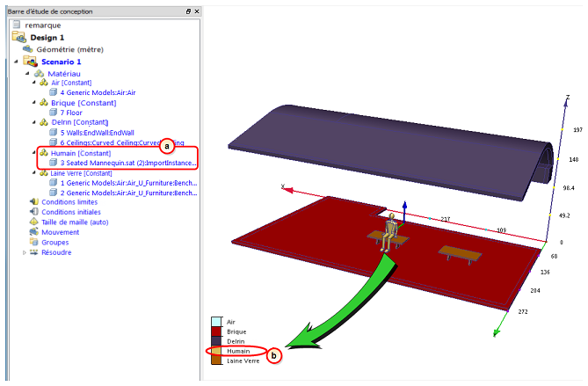588x386 pixels.
Task: Select Design 1 in the tree
Action: tap(47, 38)
